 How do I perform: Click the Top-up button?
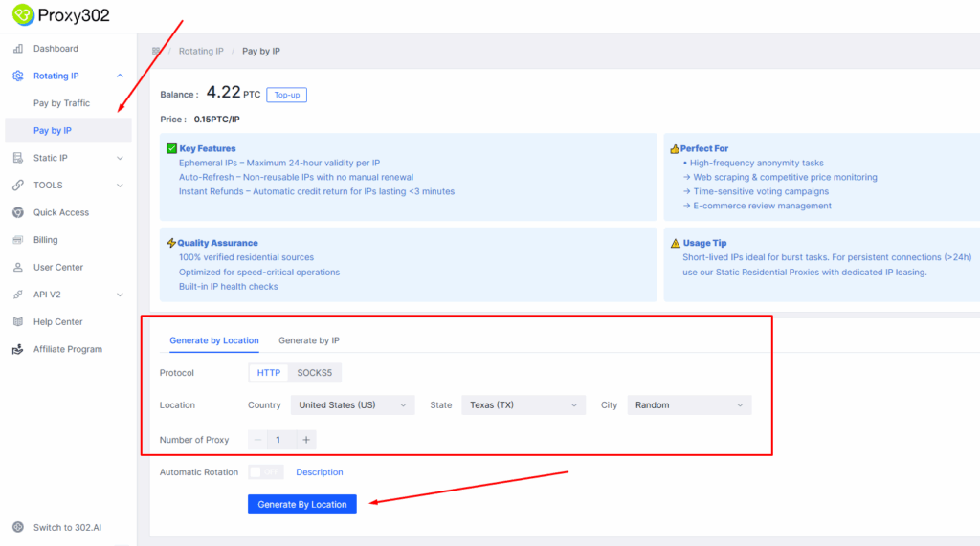[x=287, y=95]
